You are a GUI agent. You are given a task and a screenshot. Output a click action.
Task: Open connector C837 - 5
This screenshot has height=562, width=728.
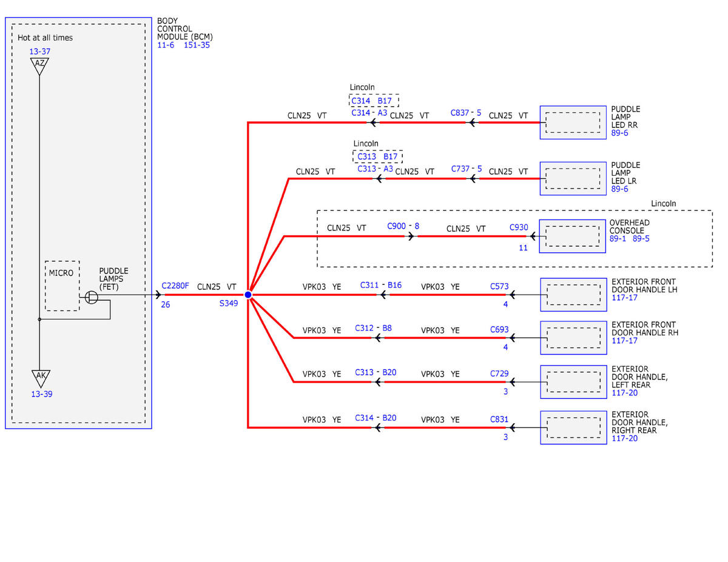466,113
